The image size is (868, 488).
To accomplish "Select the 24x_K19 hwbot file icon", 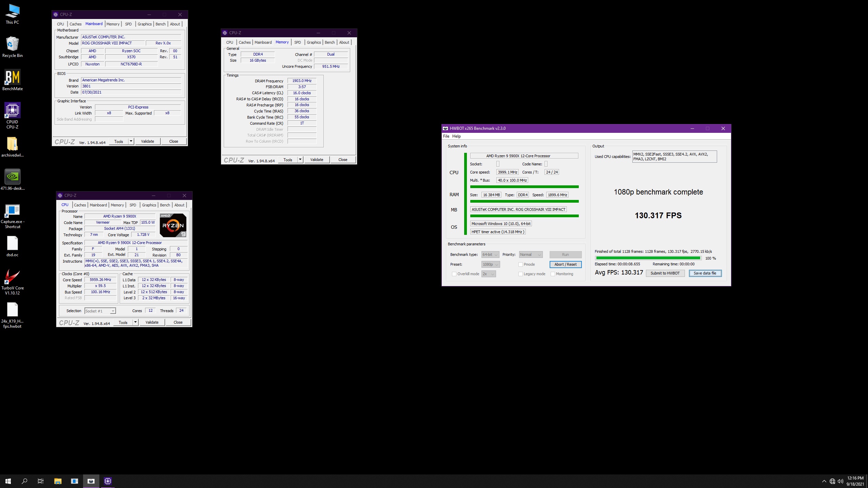I will 12,315.
